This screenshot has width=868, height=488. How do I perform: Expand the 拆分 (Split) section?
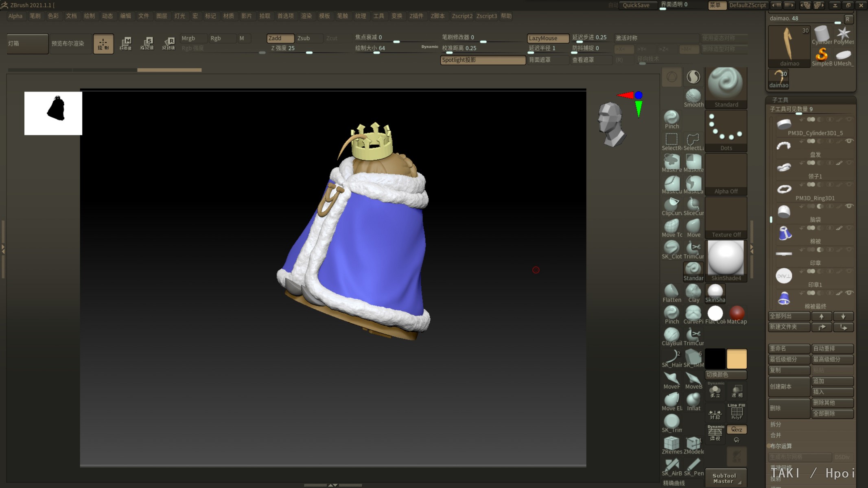coord(776,424)
